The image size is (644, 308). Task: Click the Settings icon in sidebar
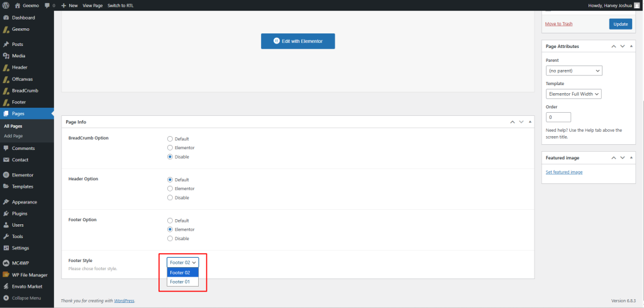(6, 248)
